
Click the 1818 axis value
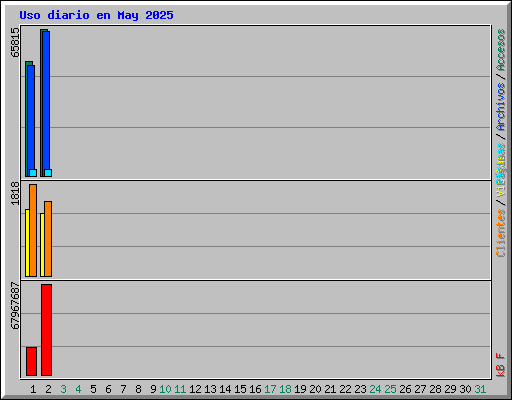(15, 193)
